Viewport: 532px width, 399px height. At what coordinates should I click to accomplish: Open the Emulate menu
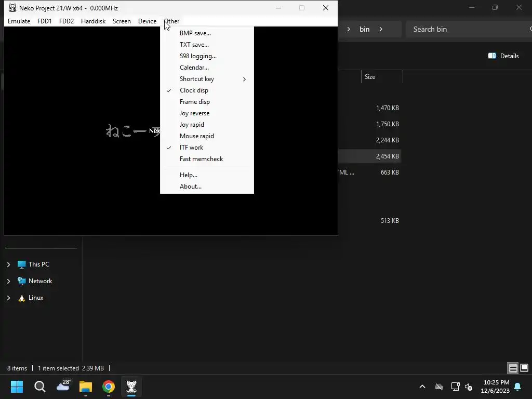point(19,21)
